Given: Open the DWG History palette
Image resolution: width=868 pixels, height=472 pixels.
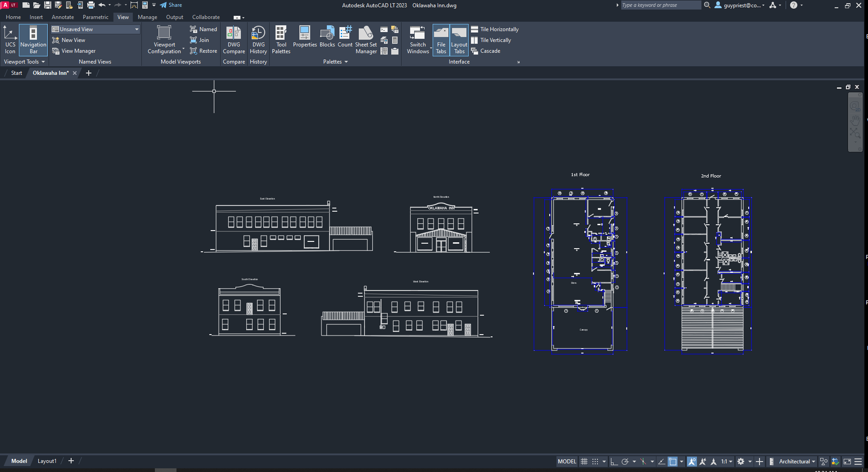Looking at the screenshot, I should tap(258, 39).
